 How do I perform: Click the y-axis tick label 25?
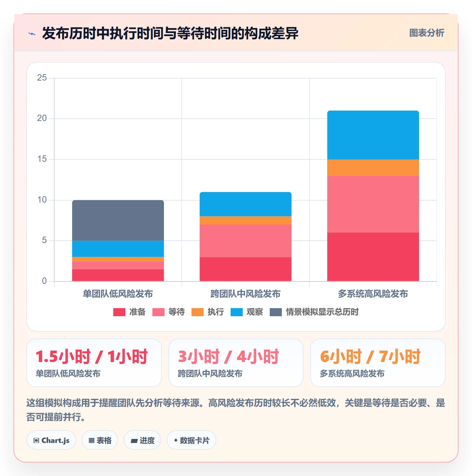pyautogui.click(x=42, y=78)
